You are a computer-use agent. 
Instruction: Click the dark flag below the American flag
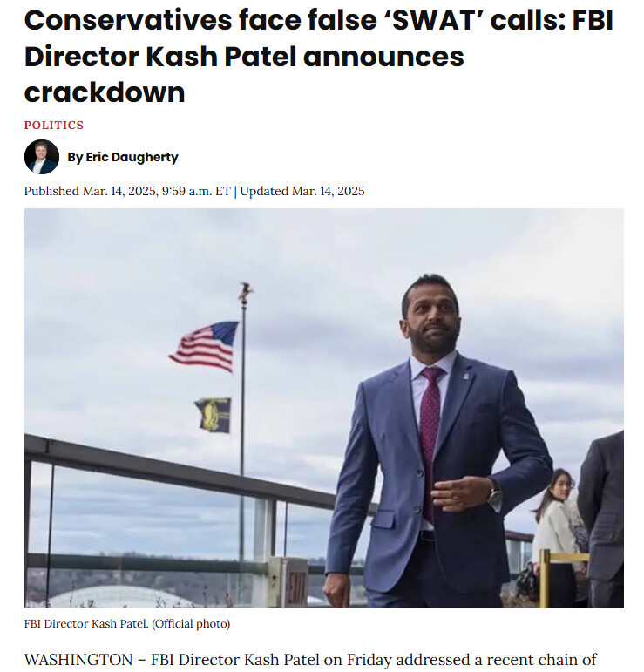214,416
